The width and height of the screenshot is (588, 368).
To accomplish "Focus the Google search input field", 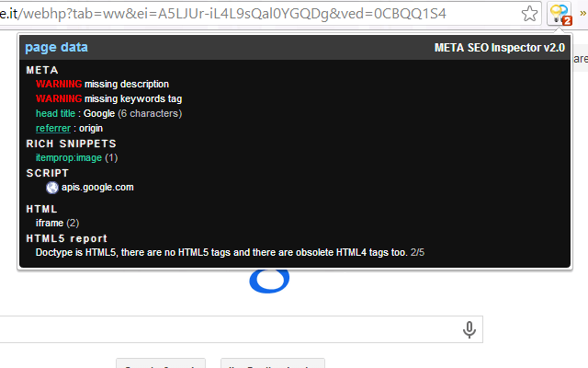I will tap(240, 329).
